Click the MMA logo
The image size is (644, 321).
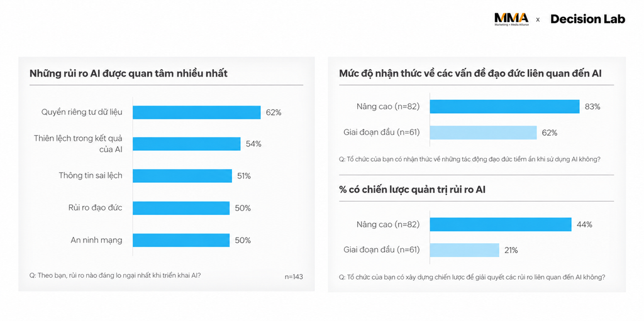coord(511,19)
